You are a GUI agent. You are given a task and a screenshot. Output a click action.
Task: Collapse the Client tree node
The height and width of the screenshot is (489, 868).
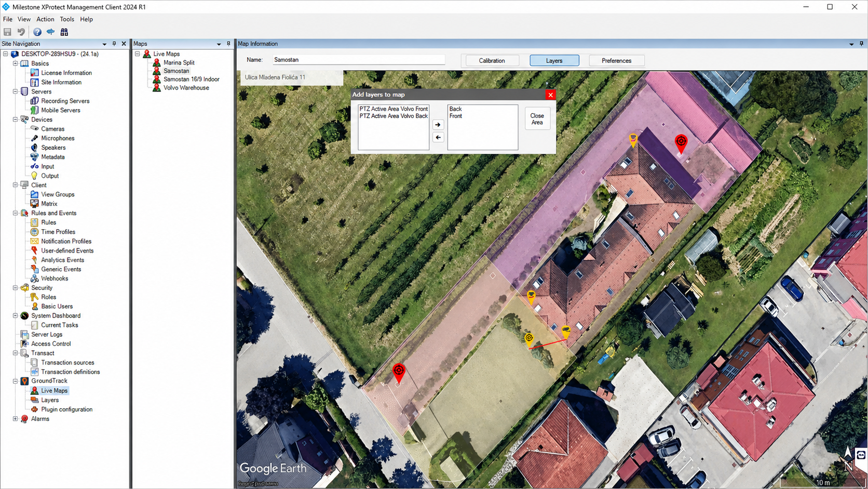coord(16,185)
